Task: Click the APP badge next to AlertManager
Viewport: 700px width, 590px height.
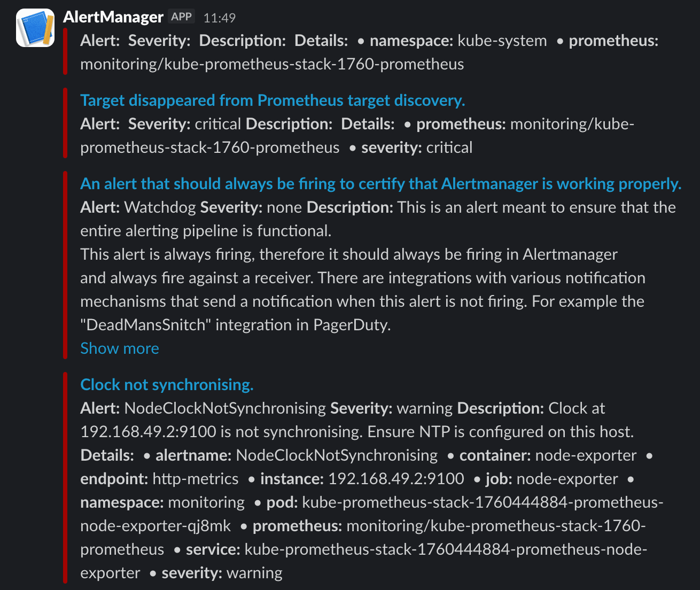Action: (x=181, y=16)
